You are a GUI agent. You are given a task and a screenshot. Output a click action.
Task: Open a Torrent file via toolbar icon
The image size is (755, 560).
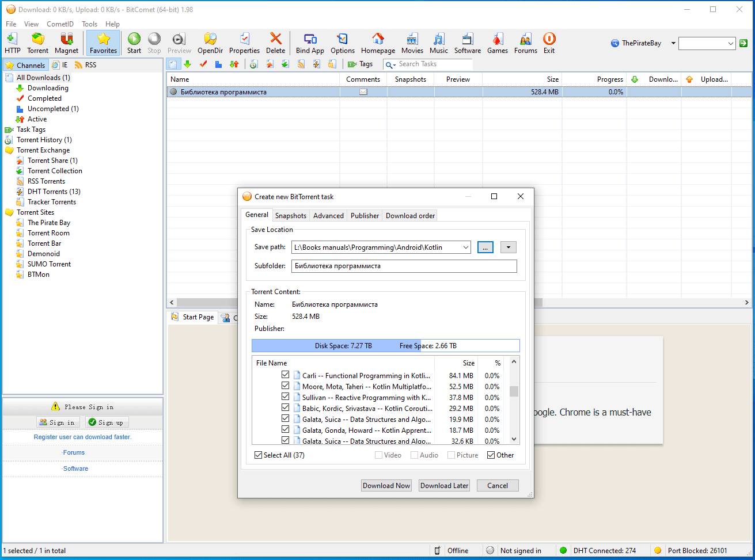tap(38, 43)
